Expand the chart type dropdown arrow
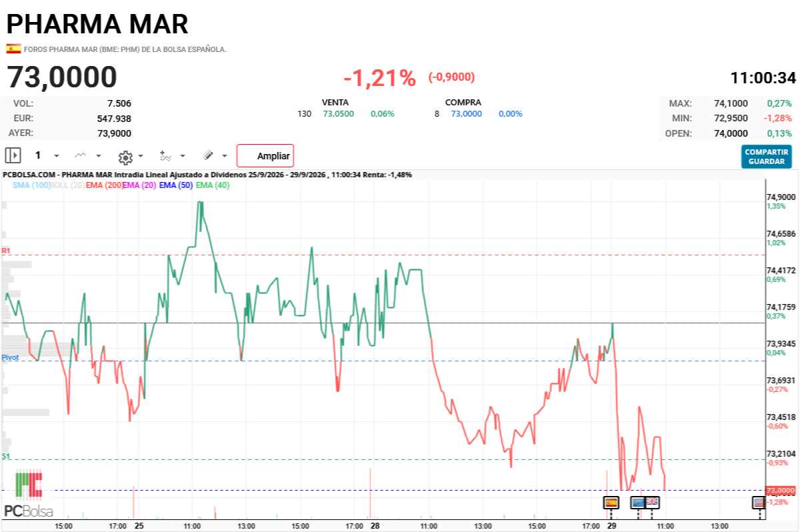The height and width of the screenshot is (532, 800). tap(99, 156)
